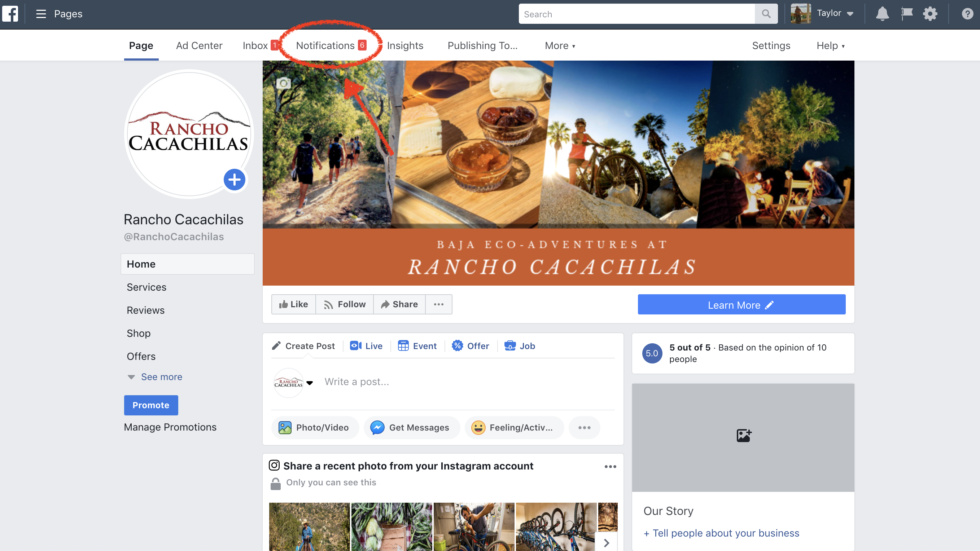Open Shop in the sidebar
This screenshot has height=551, width=980.
(x=139, y=333)
